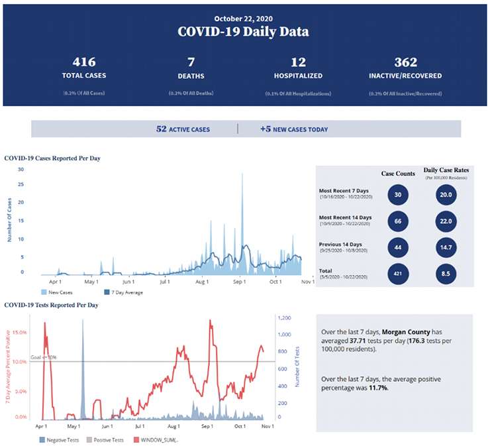
Task: Click the 52 Active Cases label
Action: (183, 129)
